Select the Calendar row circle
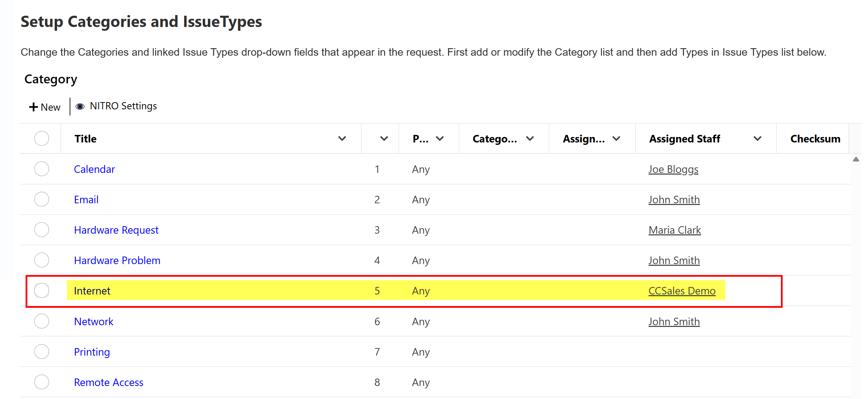The image size is (868, 399). tap(42, 169)
